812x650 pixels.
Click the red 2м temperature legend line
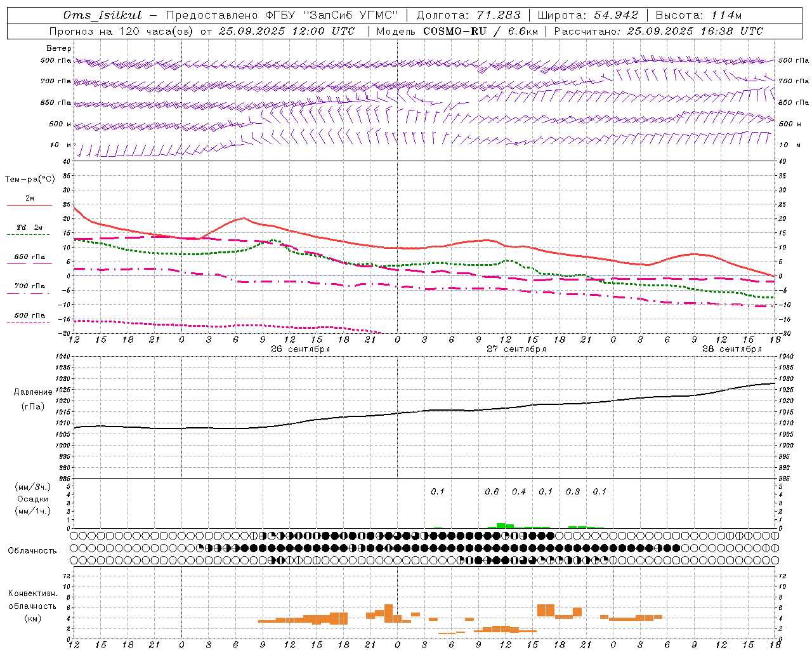coord(29,205)
